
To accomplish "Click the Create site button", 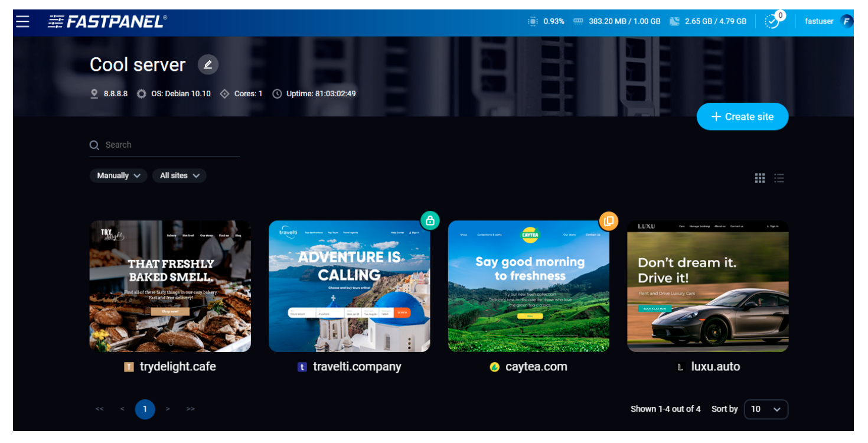I will click(742, 117).
